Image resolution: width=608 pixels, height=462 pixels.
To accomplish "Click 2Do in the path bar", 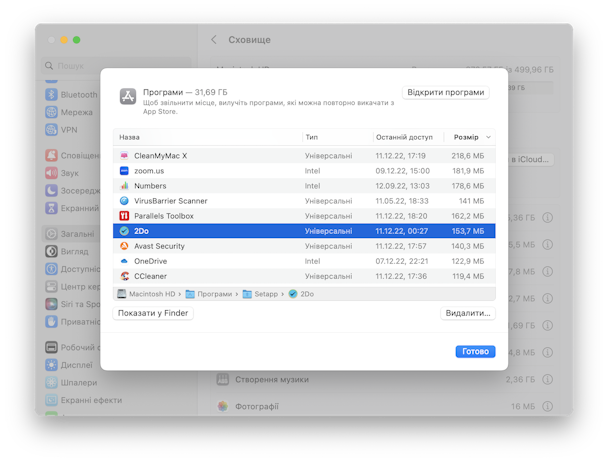I will click(x=301, y=294).
